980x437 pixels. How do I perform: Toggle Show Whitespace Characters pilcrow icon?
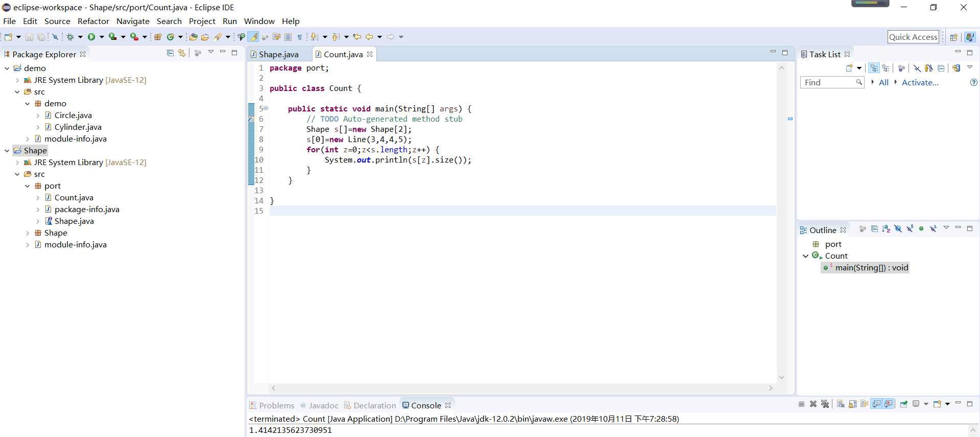[x=300, y=37]
